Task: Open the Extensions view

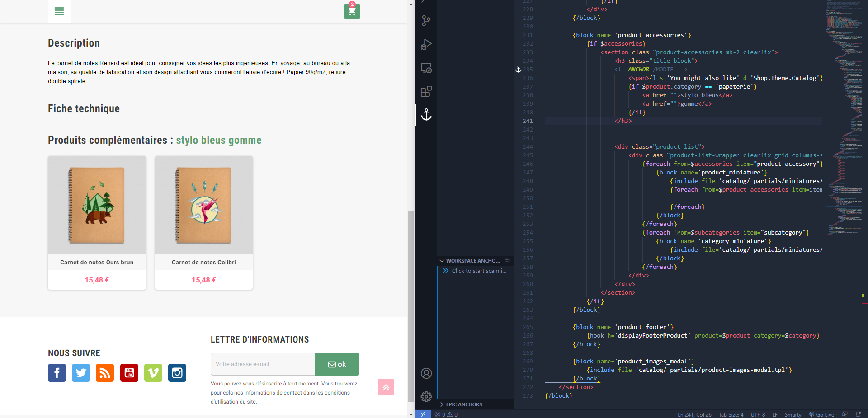Action: pyautogui.click(x=426, y=92)
